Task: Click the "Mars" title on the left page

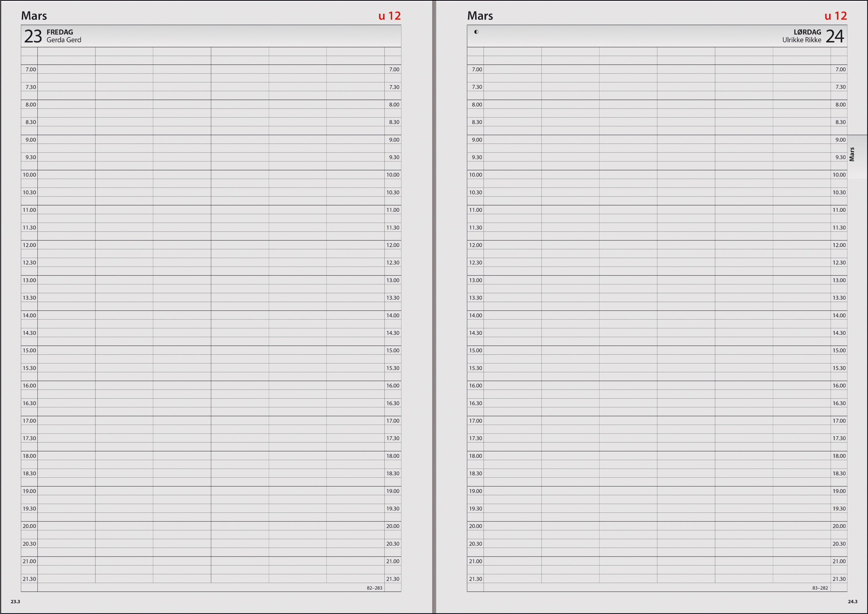Action: coord(34,16)
